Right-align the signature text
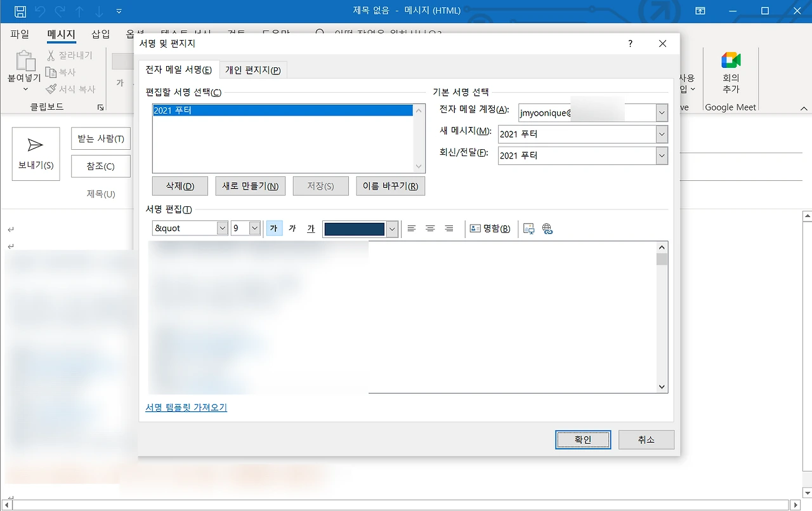Screen dimensions: 812x511 [449, 229]
